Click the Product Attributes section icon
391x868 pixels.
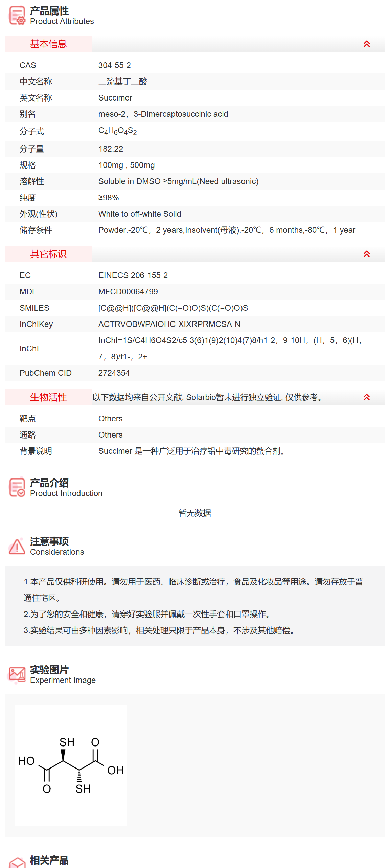17,16
